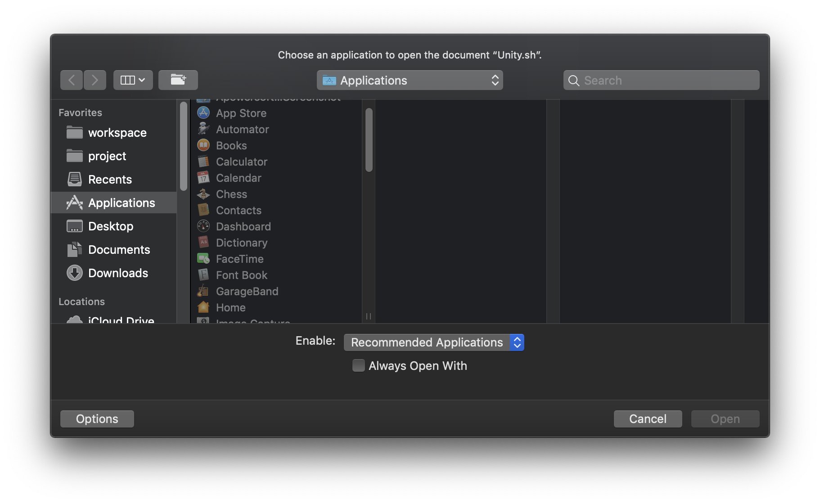The height and width of the screenshot is (504, 820).
Task: Go back with the left arrow button
Action: 72,80
